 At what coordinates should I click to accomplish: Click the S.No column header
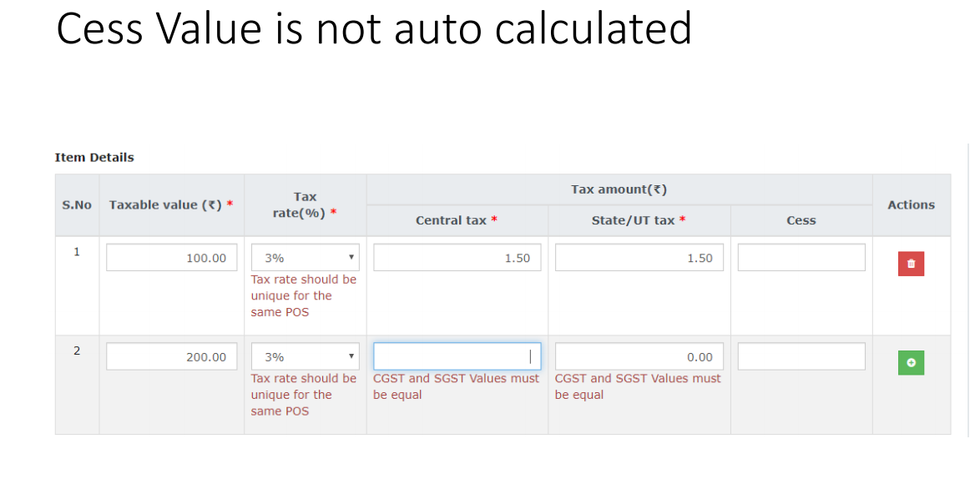(77, 204)
